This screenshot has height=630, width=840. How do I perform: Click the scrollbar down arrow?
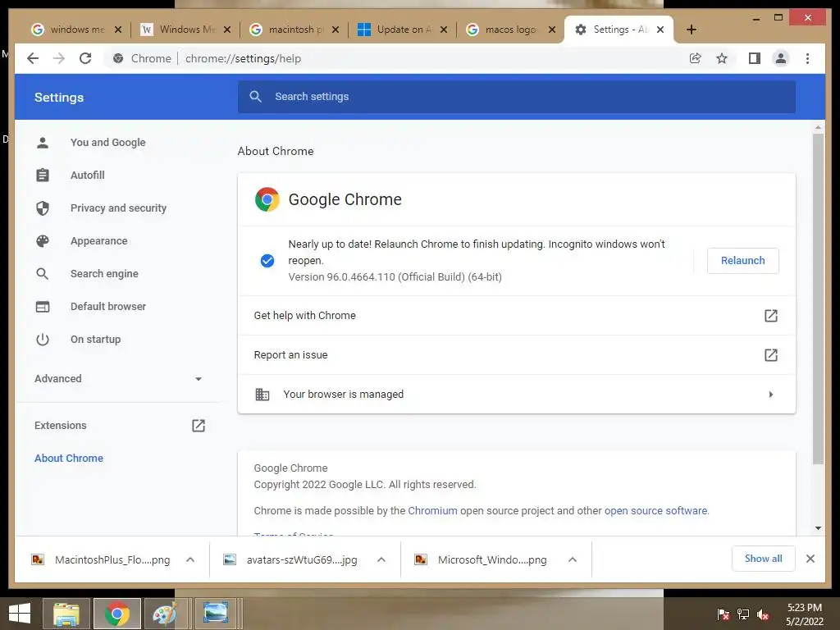coord(818,528)
